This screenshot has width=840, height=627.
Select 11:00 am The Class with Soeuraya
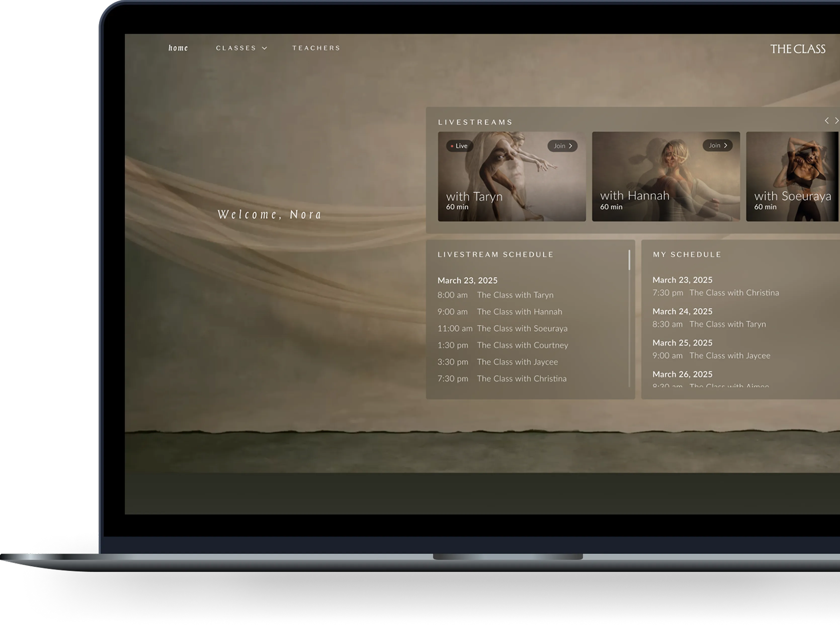coord(502,328)
